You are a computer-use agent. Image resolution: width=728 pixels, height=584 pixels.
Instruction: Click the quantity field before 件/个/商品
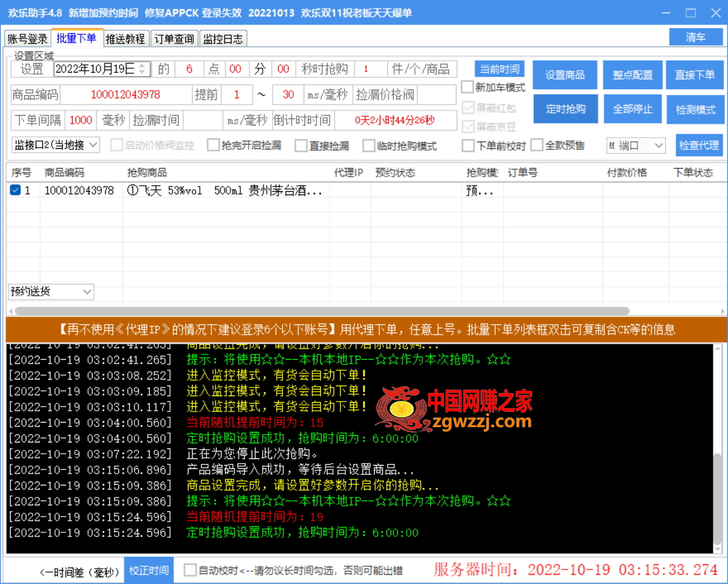pyautogui.click(x=371, y=69)
